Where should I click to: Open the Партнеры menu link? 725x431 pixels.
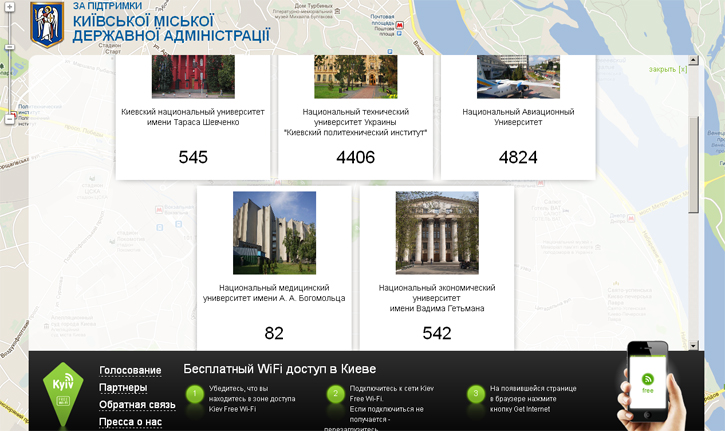coord(123,388)
